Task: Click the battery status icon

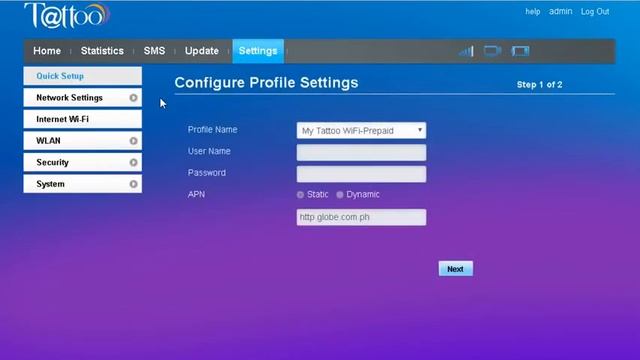Action: click(x=520, y=51)
